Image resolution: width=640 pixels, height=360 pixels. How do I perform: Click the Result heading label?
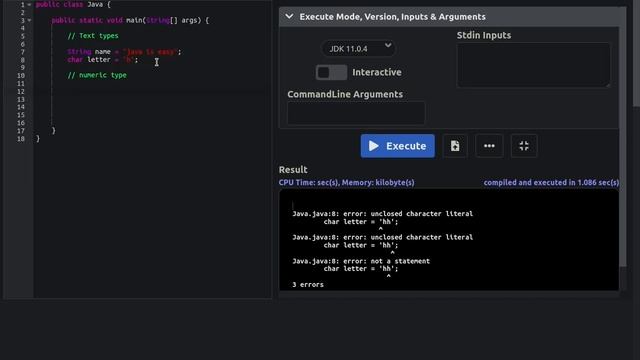293,169
